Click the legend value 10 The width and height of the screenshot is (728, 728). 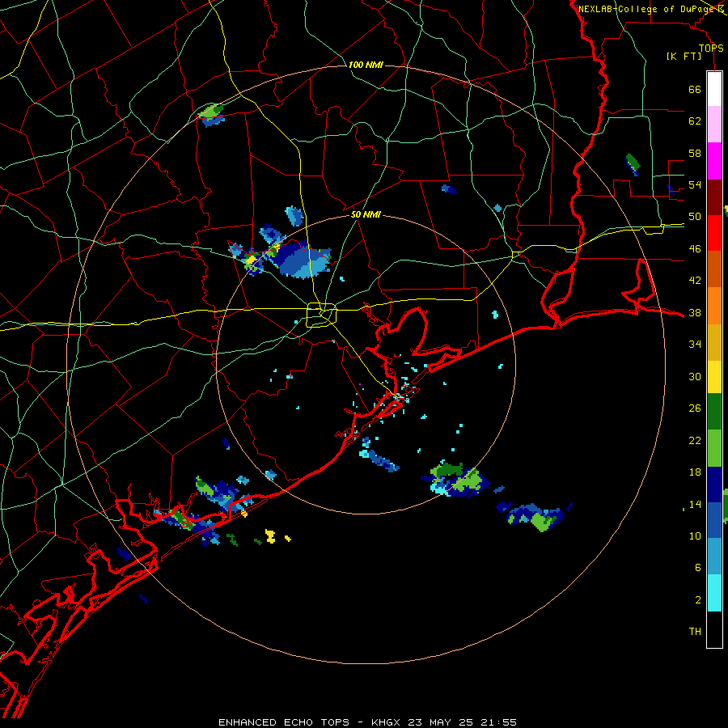(x=695, y=535)
